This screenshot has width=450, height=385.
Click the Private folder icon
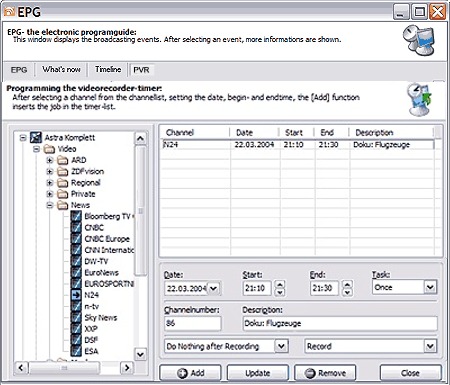(63, 194)
